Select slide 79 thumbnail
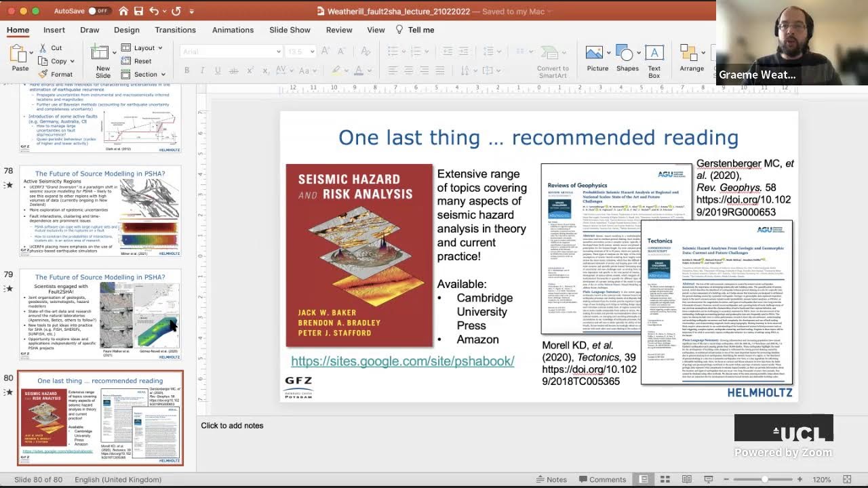The height and width of the screenshot is (488, 868). pos(100,314)
